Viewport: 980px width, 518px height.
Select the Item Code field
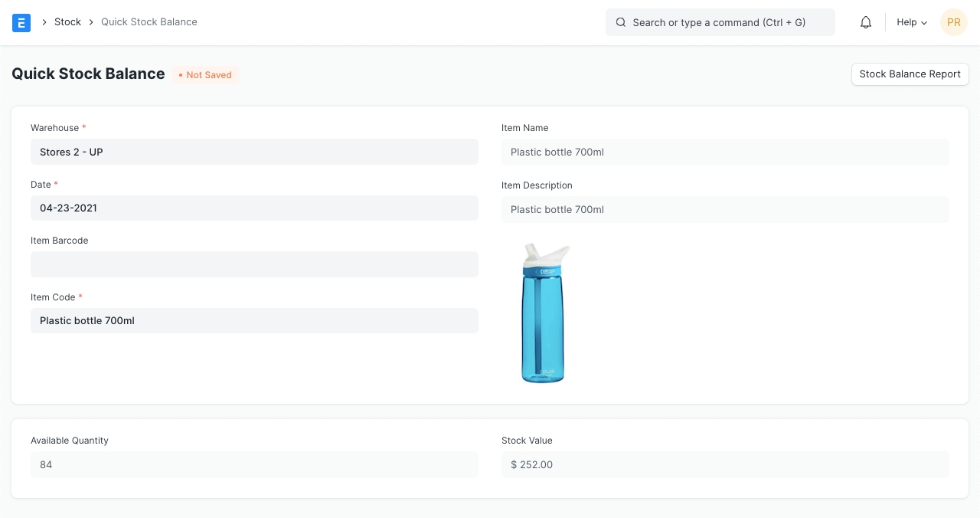point(254,320)
